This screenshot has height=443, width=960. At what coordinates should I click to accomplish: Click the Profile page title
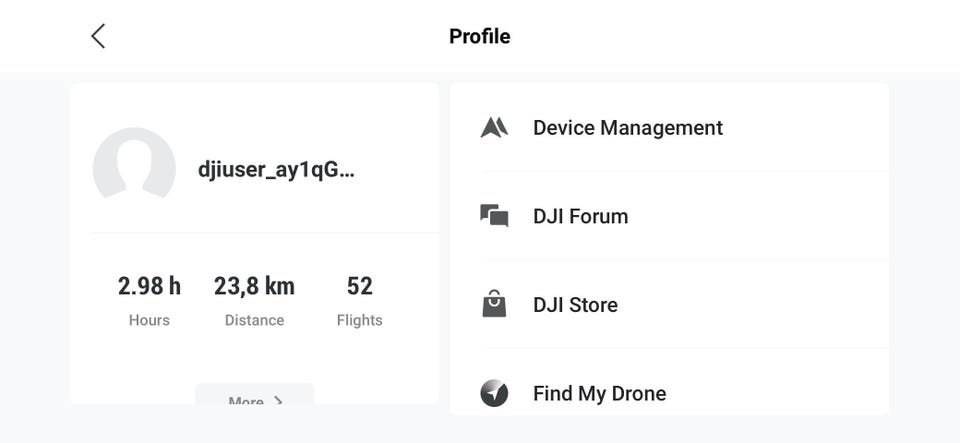point(479,36)
